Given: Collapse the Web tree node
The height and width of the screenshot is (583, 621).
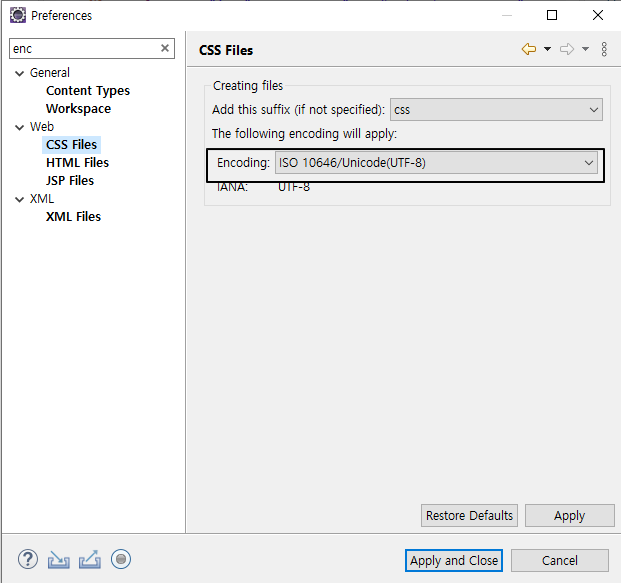Looking at the screenshot, I should point(19,127).
